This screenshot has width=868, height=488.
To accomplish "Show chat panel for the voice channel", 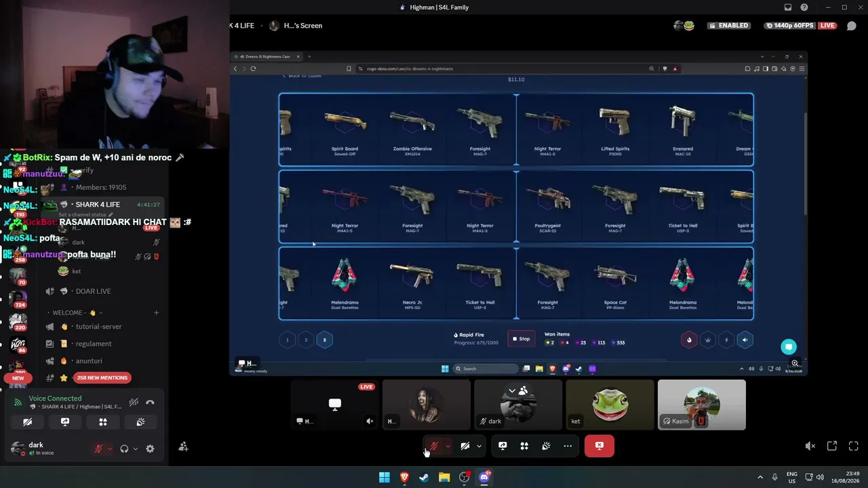I will [x=852, y=26].
